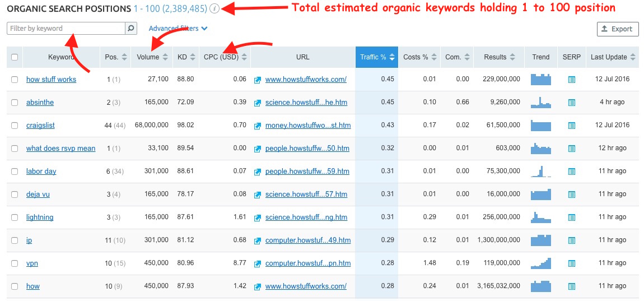Click the trend chart for lightning
The width and height of the screenshot is (644, 301).
(540, 217)
